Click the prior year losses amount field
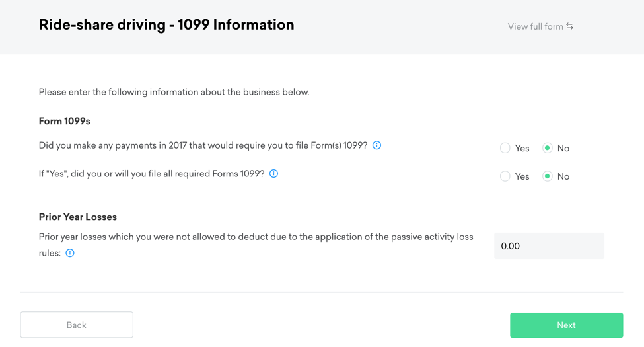The width and height of the screenshot is (644, 347). [x=549, y=246]
